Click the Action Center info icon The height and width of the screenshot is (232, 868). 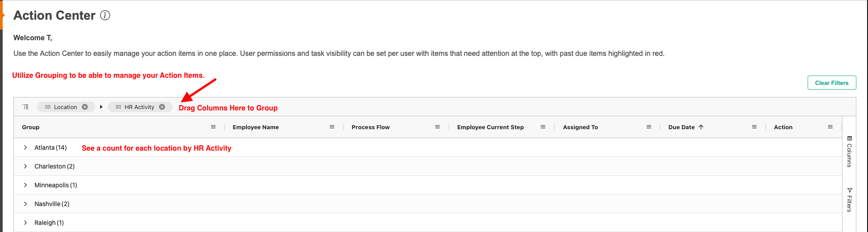point(105,16)
